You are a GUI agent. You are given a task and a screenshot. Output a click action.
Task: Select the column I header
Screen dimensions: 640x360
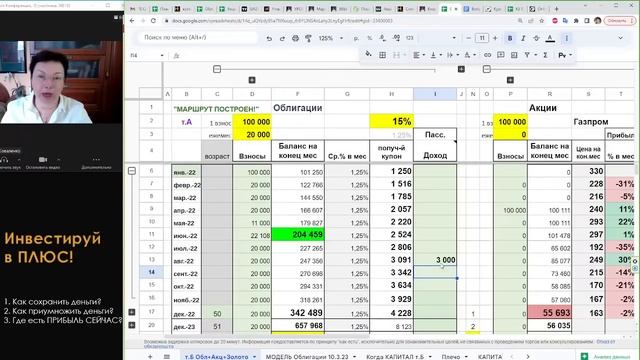click(435, 94)
